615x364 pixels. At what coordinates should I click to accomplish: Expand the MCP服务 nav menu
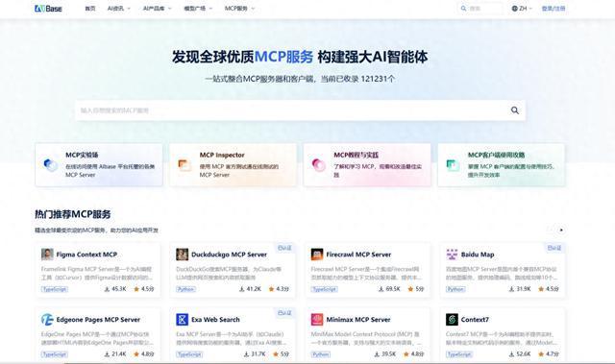pos(239,9)
